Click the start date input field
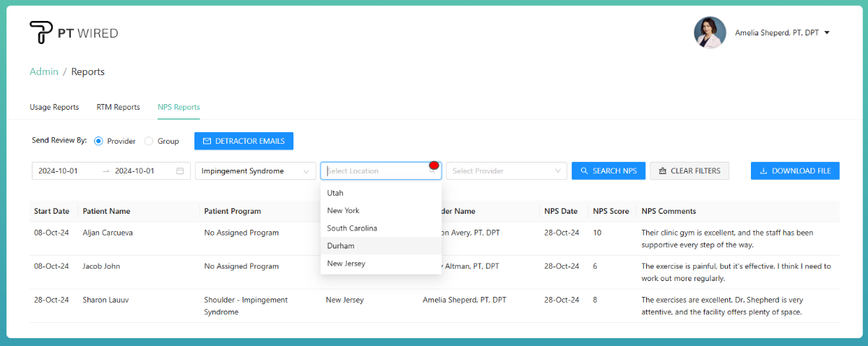This screenshot has width=868, height=346. [x=65, y=171]
